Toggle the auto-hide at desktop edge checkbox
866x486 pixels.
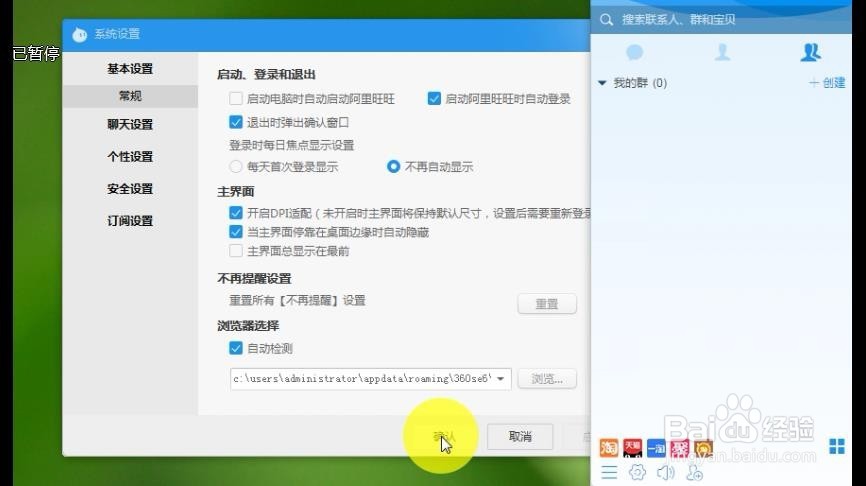click(236, 232)
